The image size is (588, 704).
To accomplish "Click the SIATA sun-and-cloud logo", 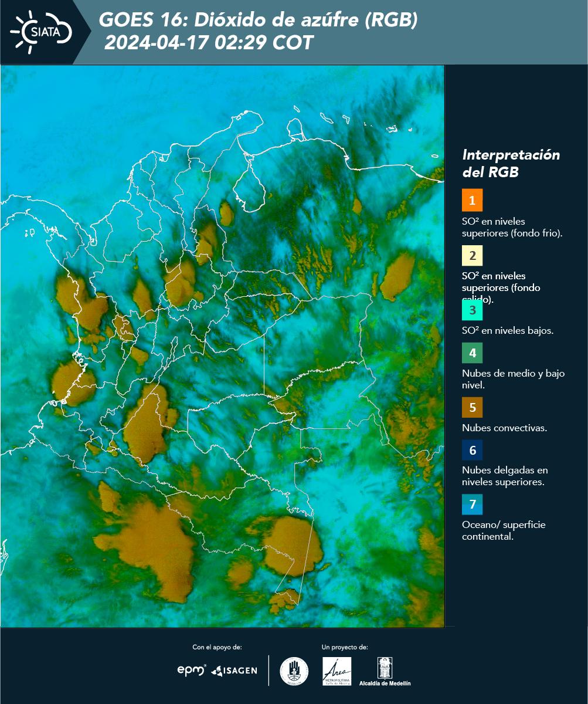I will [x=41, y=32].
